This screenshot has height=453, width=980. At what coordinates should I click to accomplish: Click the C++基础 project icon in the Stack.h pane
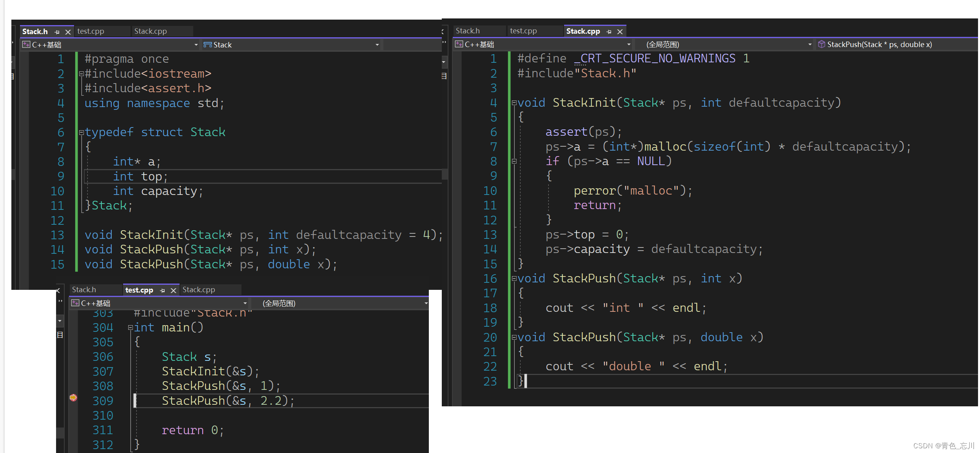click(x=26, y=44)
